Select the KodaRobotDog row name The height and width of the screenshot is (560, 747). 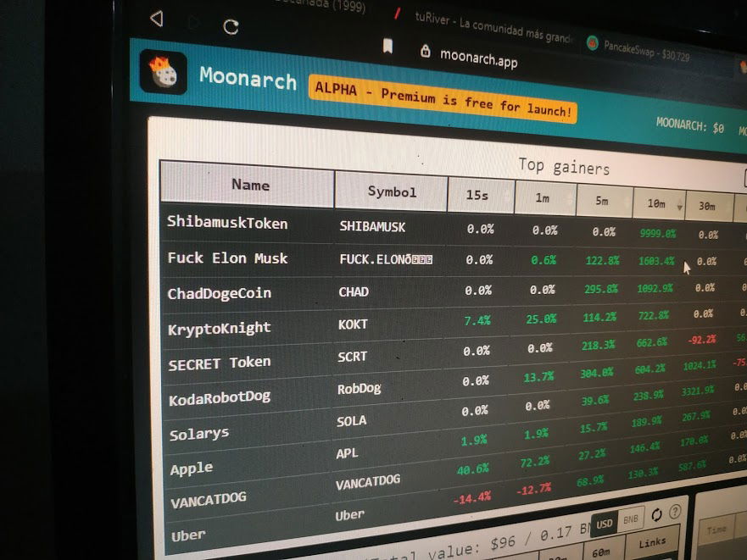(x=220, y=398)
